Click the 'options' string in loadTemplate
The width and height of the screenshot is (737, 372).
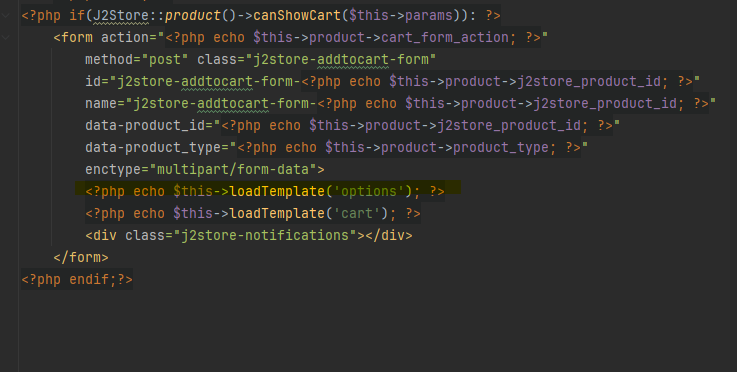[369, 191]
